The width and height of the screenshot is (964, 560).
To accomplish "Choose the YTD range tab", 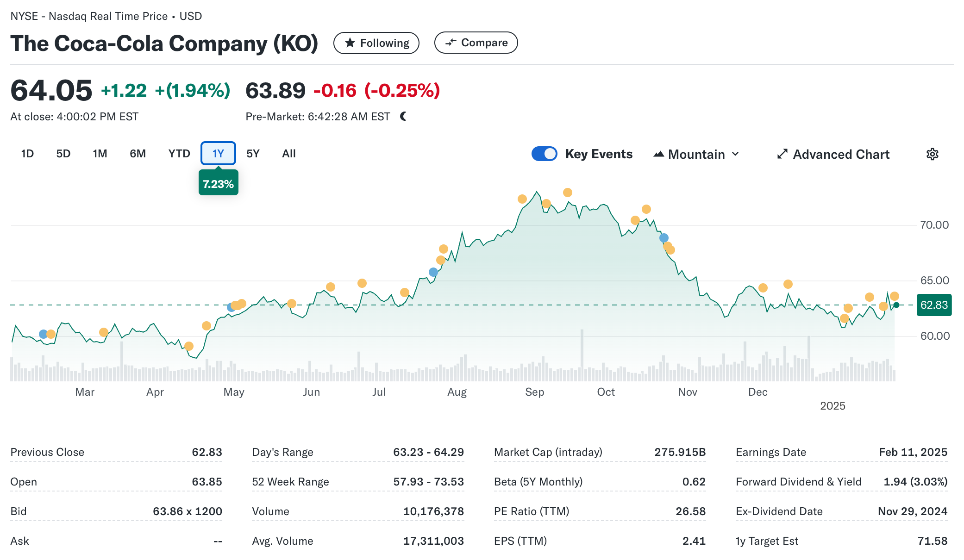I will 179,154.
